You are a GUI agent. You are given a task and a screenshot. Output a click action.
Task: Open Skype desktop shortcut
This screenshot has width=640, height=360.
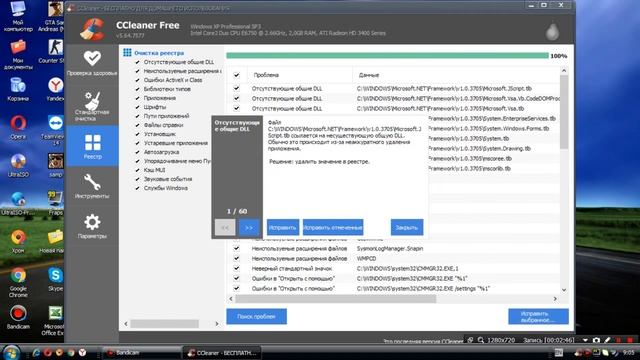(55, 279)
